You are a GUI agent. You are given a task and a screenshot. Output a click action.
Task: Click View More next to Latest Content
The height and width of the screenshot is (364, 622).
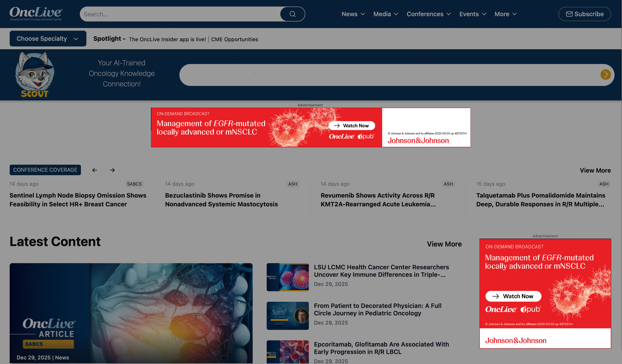coord(444,244)
